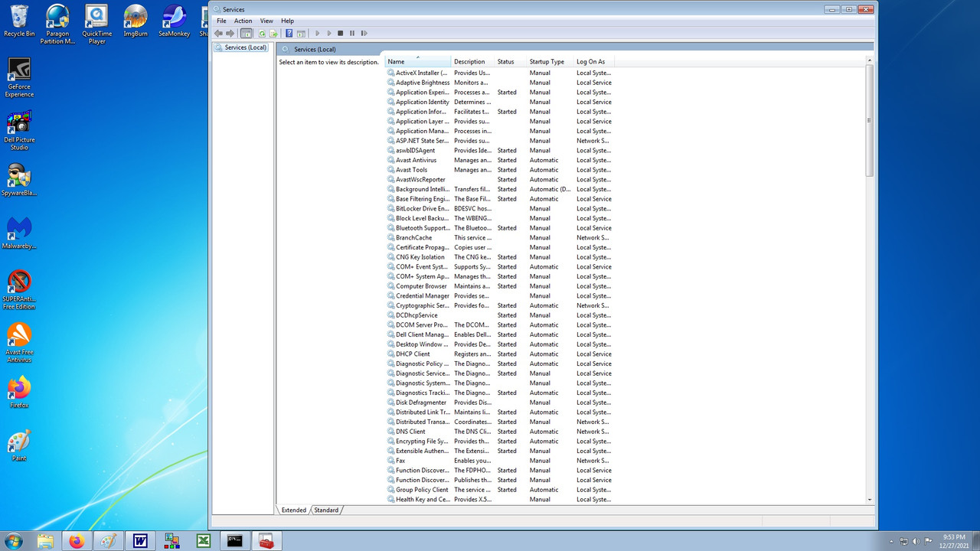Open the ImgBurn desktop icon

[136, 21]
